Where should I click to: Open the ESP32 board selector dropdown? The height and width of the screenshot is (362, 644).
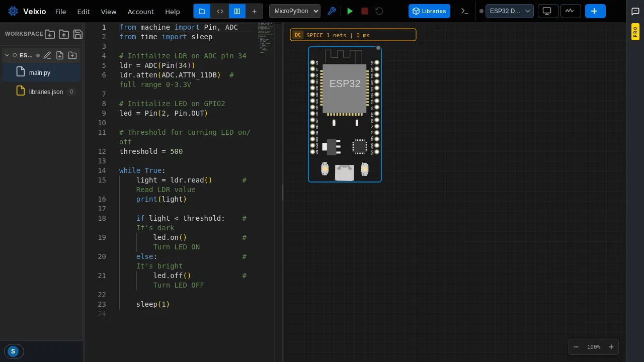point(510,11)
